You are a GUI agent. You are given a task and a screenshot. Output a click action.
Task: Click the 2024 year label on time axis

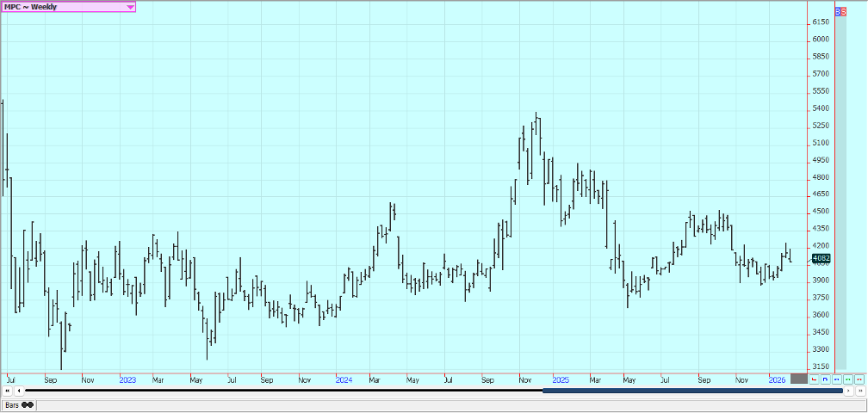(x=344, y=379)
